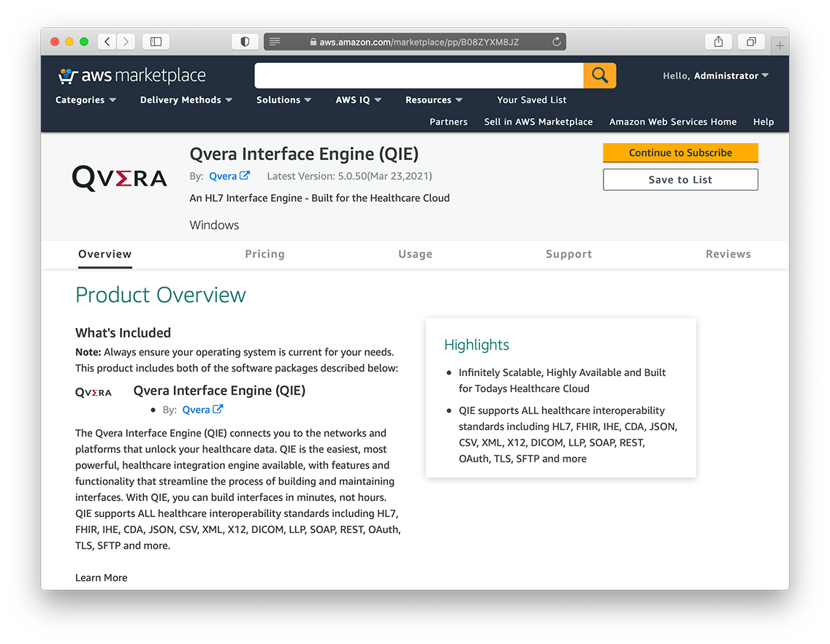The image size is (830, 644).
Task: Click the Latest Version 5.0.50 text
Action: coord(349,176)
